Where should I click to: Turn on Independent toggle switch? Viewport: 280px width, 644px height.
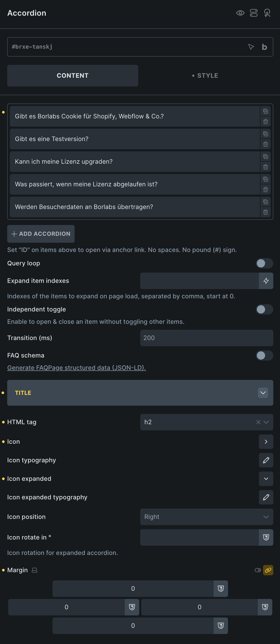pos(264,309)
